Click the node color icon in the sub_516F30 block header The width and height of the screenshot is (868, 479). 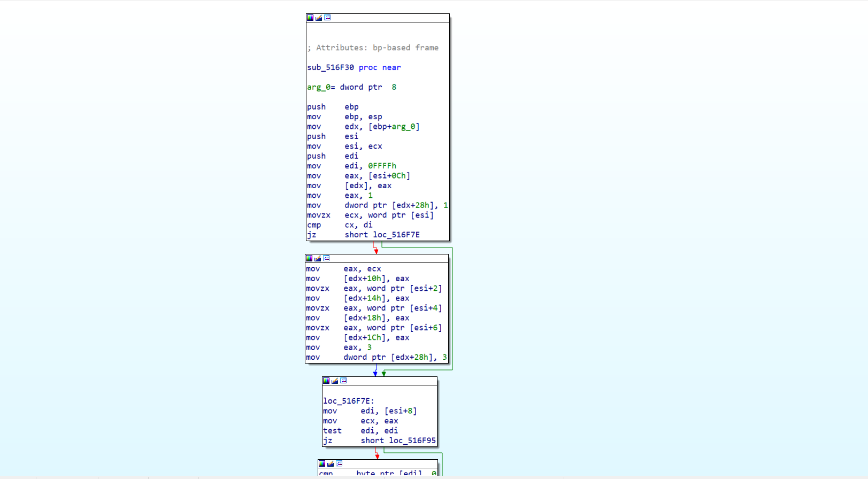(310, 18)
